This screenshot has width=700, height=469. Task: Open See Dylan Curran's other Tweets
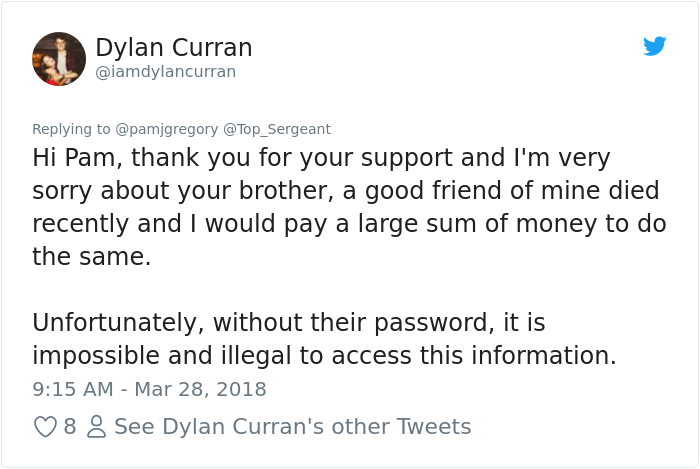click(x=292, y=427)
